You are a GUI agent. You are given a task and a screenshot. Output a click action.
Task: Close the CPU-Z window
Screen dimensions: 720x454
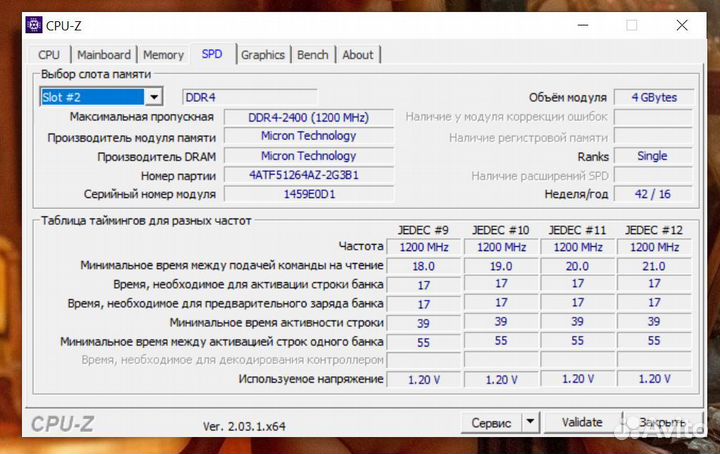682,25
